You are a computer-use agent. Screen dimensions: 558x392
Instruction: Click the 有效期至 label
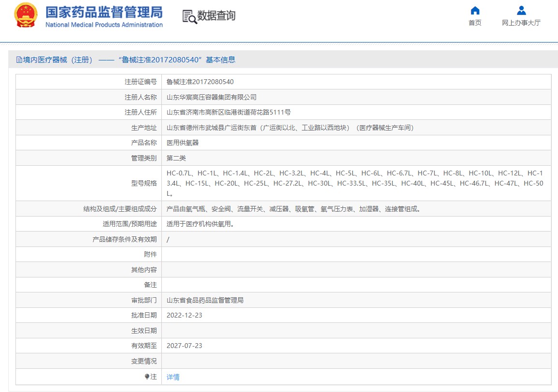point(144,346)
